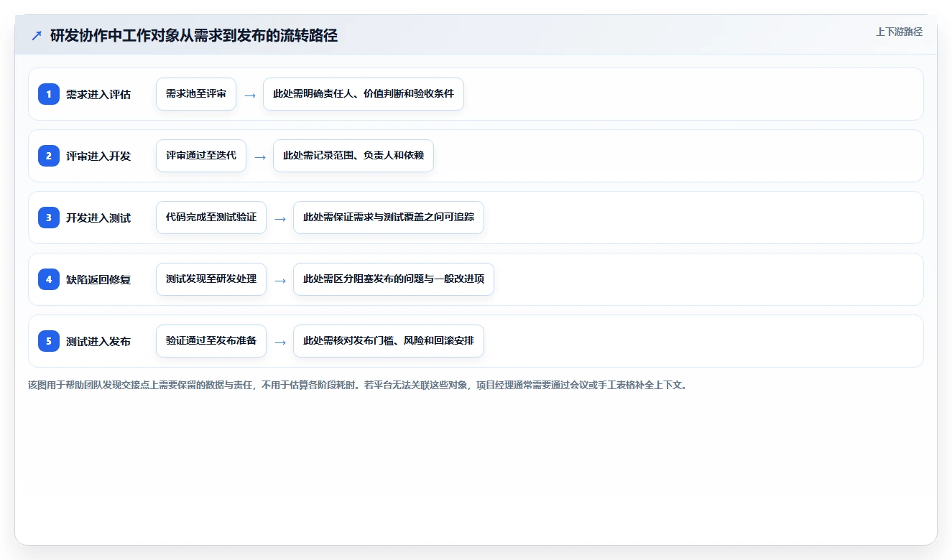952x560 pixels.
Task: Click the 开发进入测试 step label
Action: (98, 218)
